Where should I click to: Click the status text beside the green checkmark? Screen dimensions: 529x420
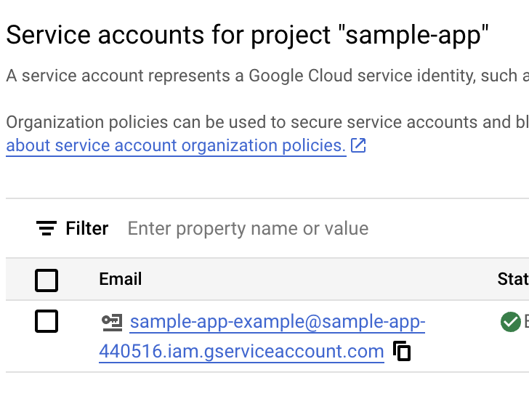point(525,322)
